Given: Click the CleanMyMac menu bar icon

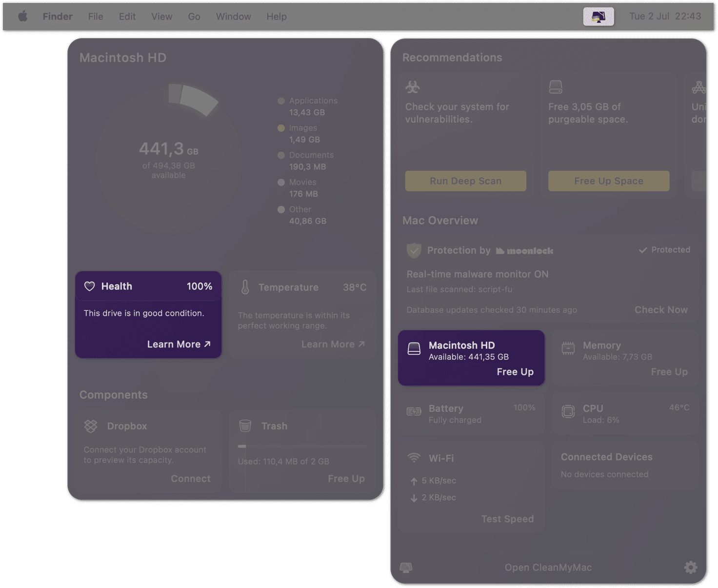Looking at the screenshot, I should [598, 17].
